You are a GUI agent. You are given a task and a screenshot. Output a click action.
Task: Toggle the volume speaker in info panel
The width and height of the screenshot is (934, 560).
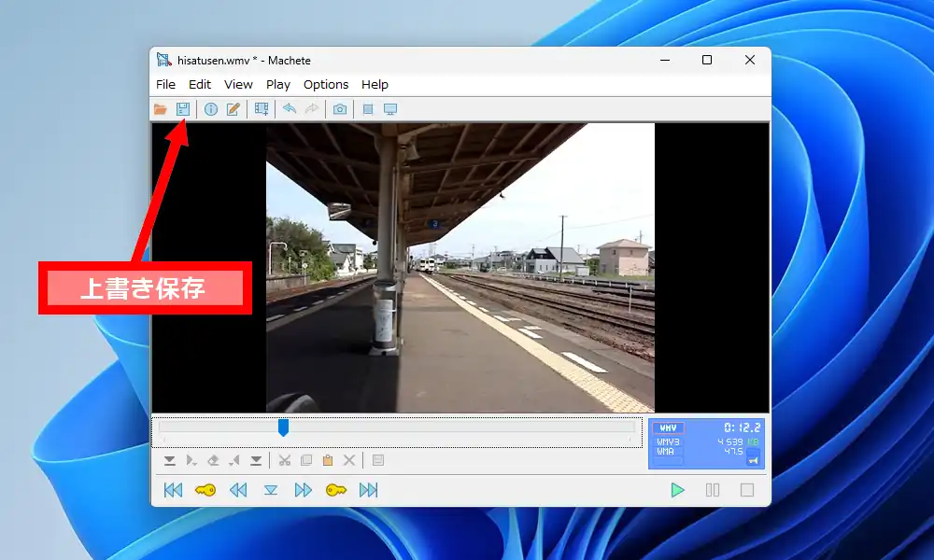(753, 457)
